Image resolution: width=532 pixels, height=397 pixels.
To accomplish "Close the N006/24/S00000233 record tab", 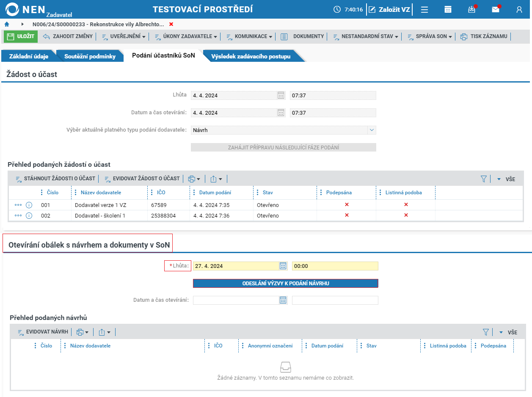I will [171, 24].
